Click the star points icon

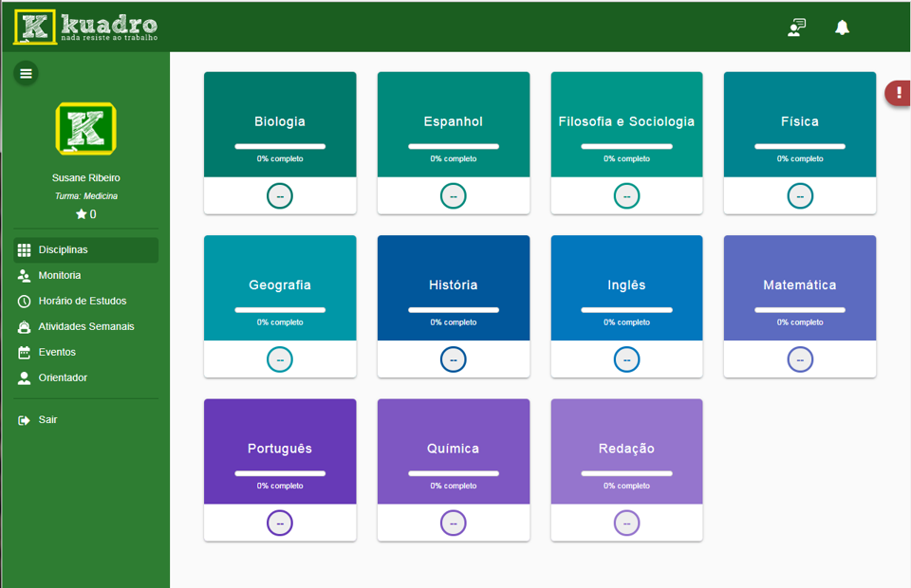click(82, 215)
